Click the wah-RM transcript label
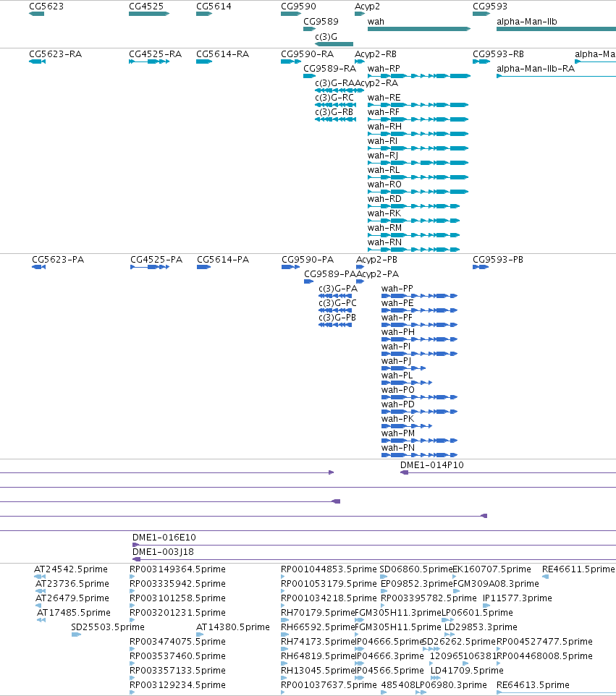The width and height of the screenshot is (616, 696). point(384,228)
